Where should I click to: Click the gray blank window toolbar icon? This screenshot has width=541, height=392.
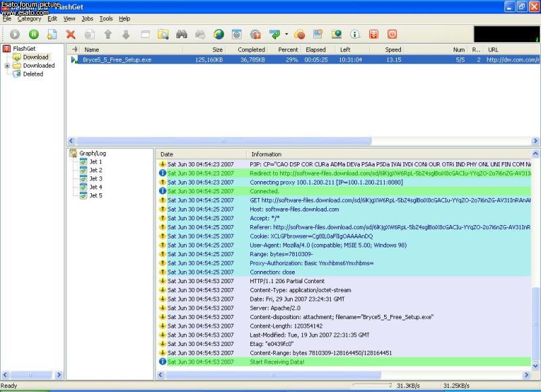click(x=145, y=34)
